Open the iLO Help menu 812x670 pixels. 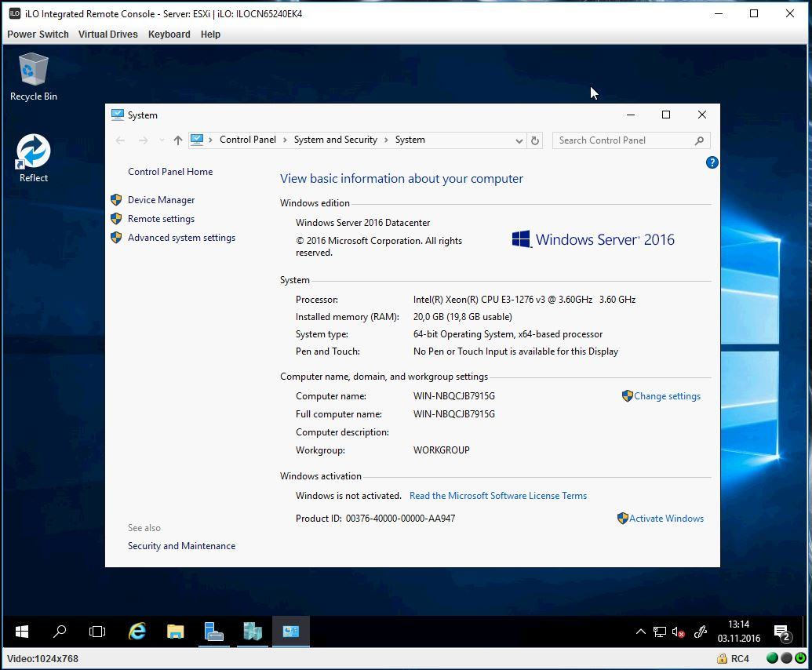point(210,35)
